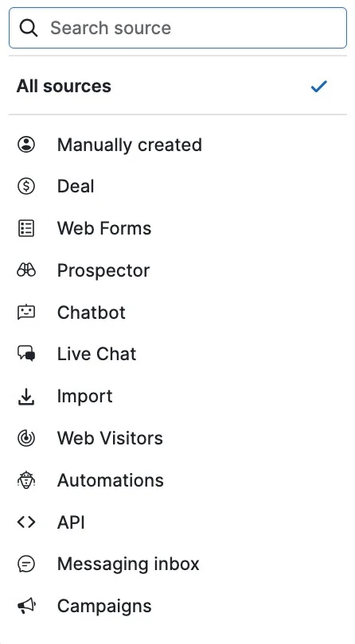Click the Import download arrow icon
This screenshot has width=355, height=644.
pos(26,397)
